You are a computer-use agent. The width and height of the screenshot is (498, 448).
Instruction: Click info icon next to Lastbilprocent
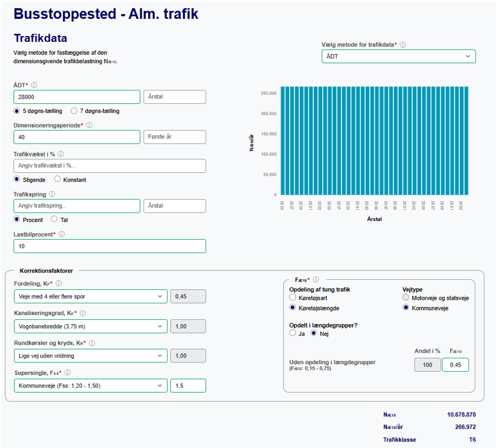tap(62, 234)
